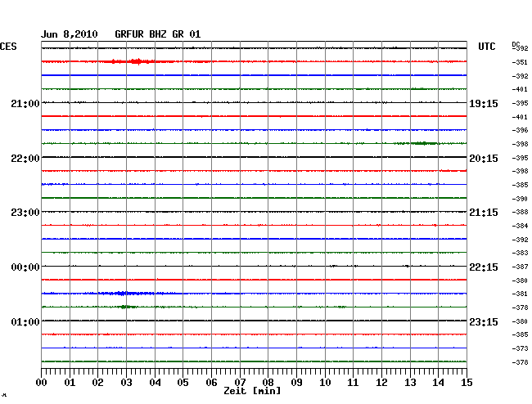Screen dimensions: 532x404
Task: Click the DC offset value '-387'
Action: (x=520, y=267)
